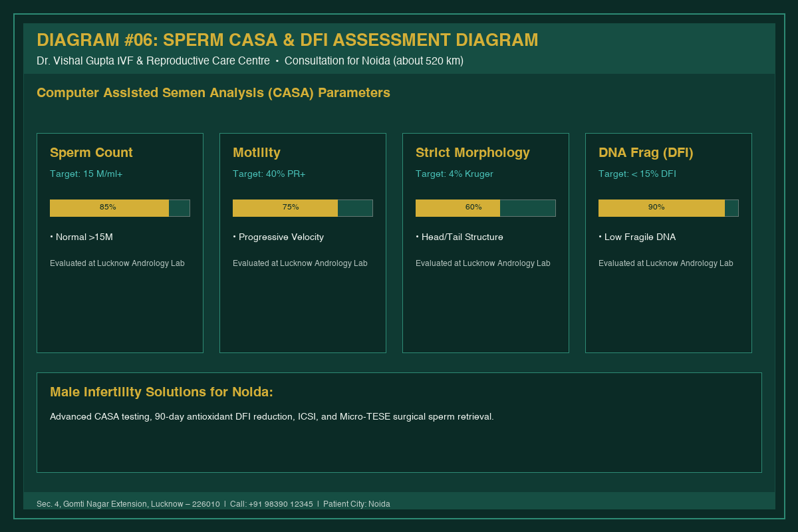Click the Sperm Count 85% progress bar
Screen dimensions: 798x532
tap(120, 208)
